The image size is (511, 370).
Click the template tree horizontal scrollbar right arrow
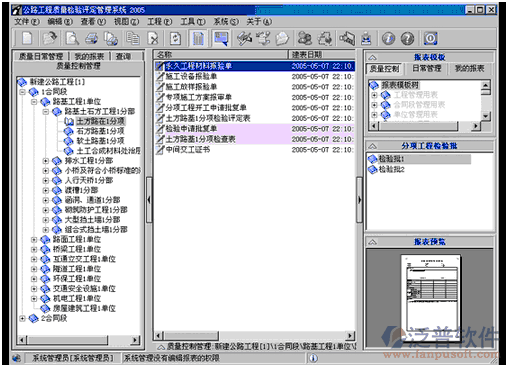pos(476,126)
